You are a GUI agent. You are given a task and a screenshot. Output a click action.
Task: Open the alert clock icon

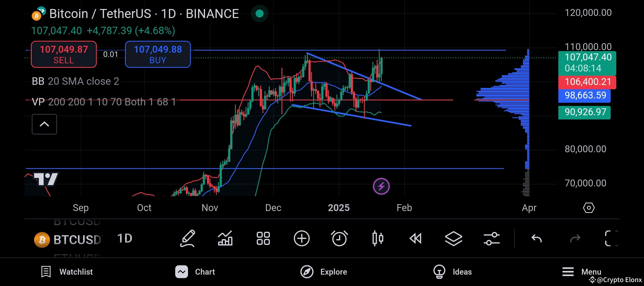[x=340, y=238]
